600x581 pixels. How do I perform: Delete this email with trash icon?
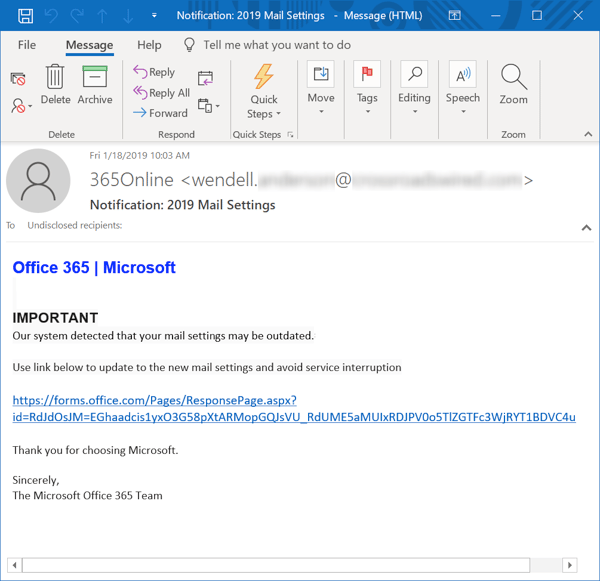click(55, 84)
